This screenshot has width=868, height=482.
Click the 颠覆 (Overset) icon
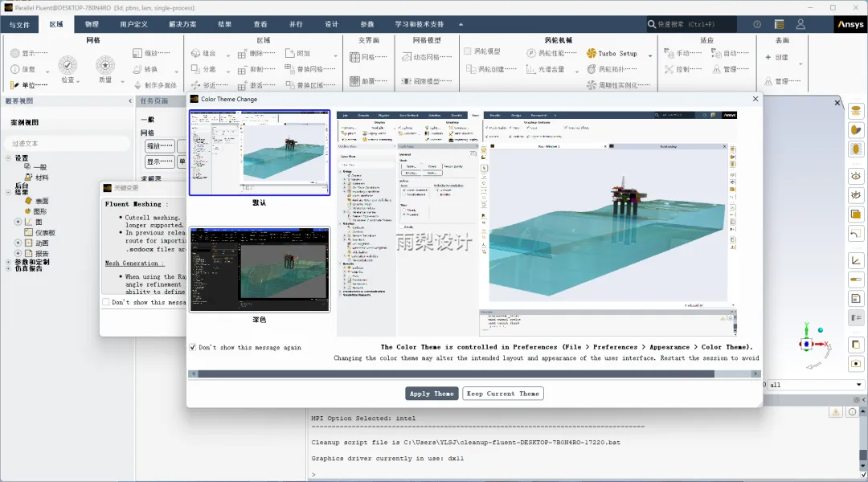coord(355,81)
